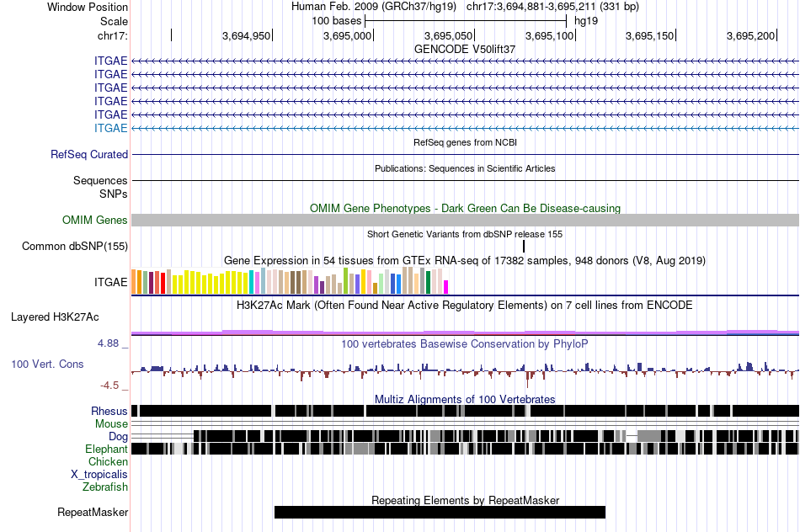Click the Window Position label
800x532 pixels.
[x=88, y=7]
